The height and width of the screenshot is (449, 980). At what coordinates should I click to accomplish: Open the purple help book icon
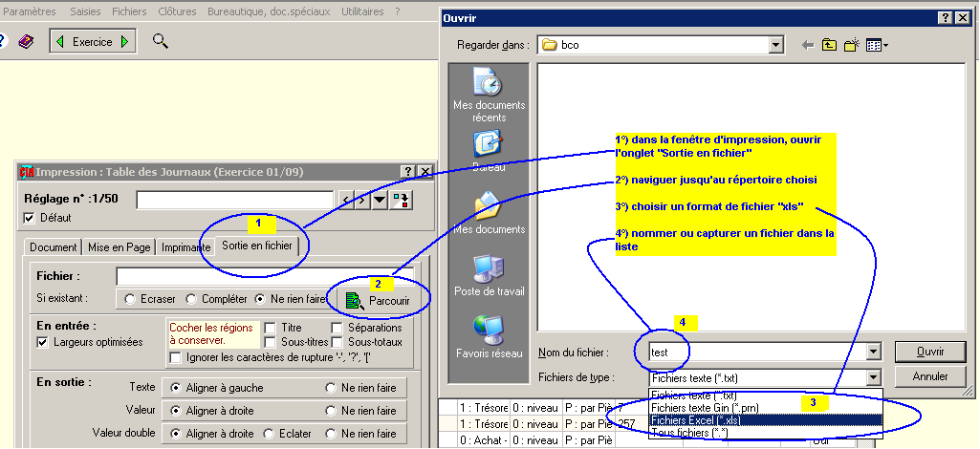coord(26,42)
